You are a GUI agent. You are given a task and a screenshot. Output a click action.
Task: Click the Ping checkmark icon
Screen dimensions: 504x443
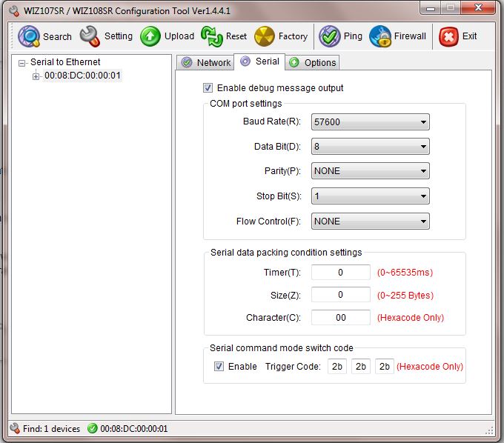pos(330,36)
